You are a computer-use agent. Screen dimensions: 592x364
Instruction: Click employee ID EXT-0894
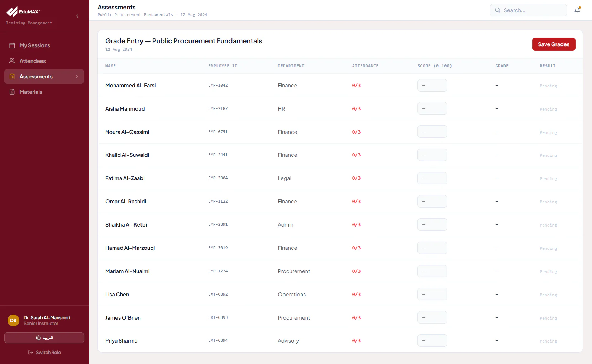pos(218,341)
